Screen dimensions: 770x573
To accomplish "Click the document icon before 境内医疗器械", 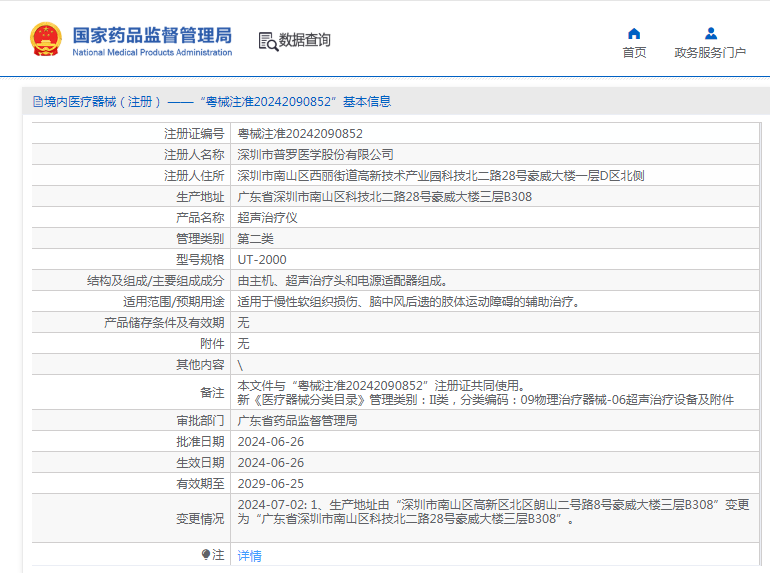I will pos(38,102).
